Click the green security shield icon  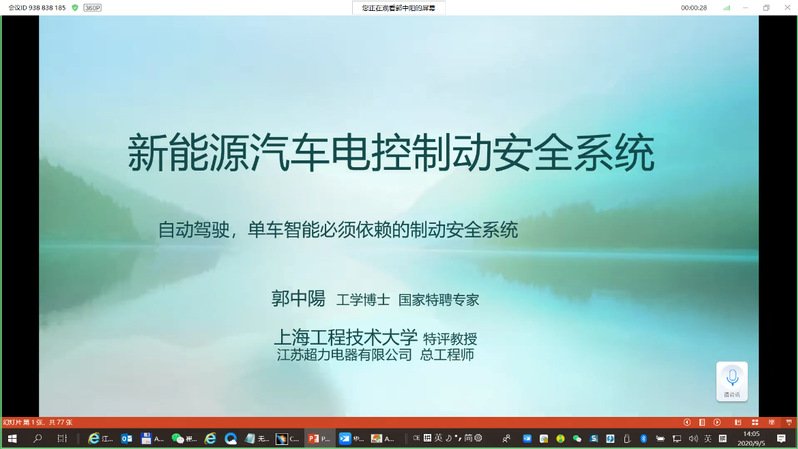(x=75, y=7)
